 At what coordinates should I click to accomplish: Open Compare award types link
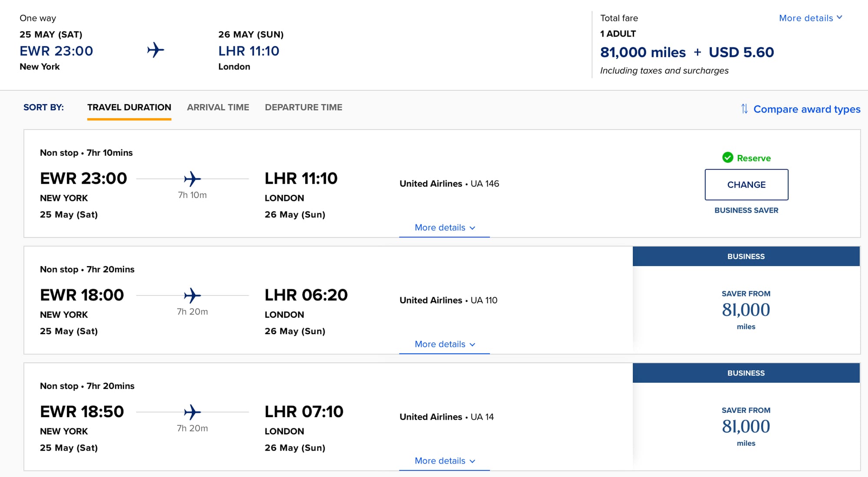pyautogui.click(x=806, y=109)
